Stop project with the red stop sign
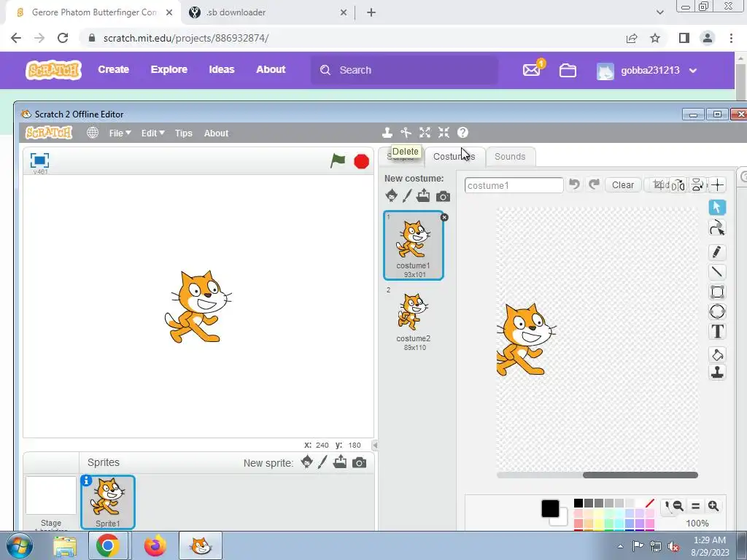The image size is (747, 560). click(362, 161)
